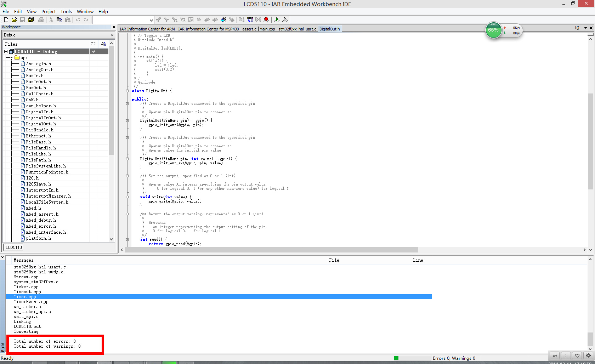Compile the current file
This screenshot has width=595, height=364.
click(x=242, y=20)
